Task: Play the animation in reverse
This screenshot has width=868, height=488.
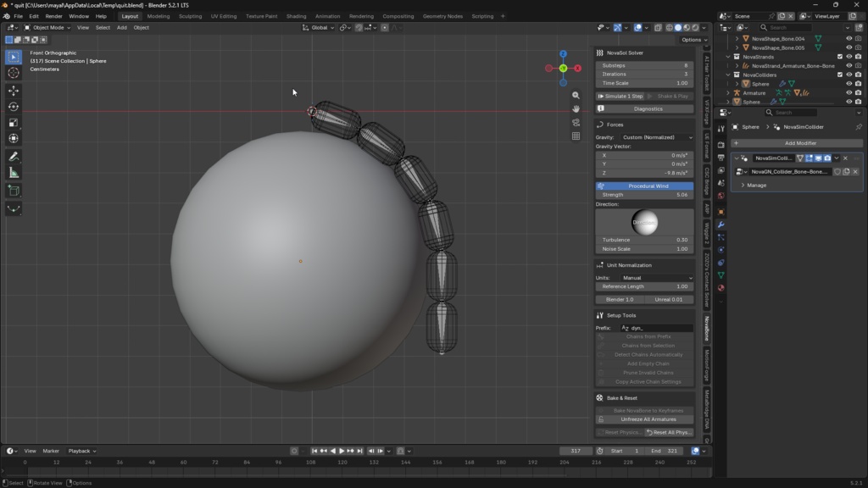Action: pos(332,451)
